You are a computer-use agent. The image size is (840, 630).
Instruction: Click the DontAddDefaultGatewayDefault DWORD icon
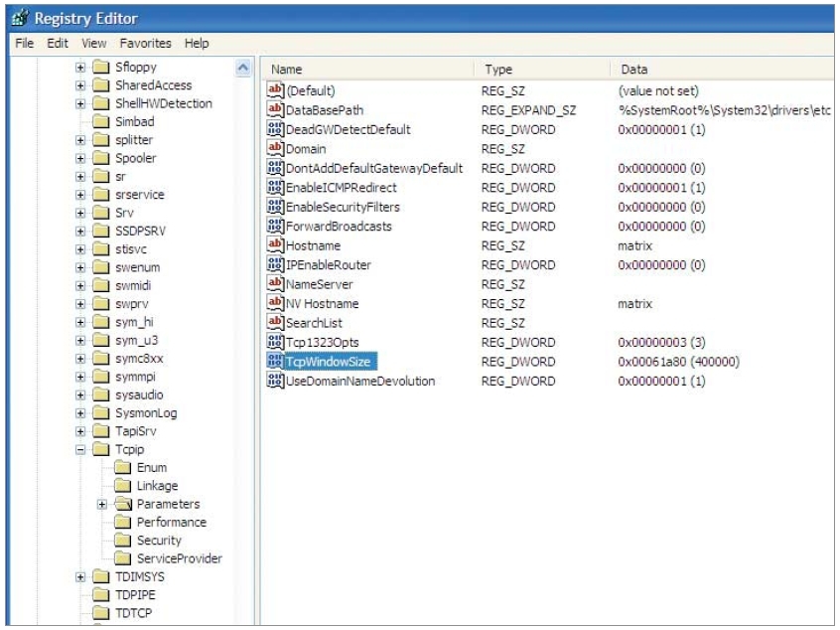click(275, 167)
